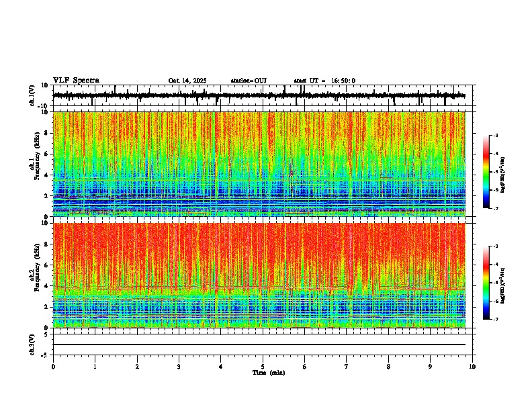
Task: Click the date 'Oct. 14, 2025'
Action: (187, 81)
